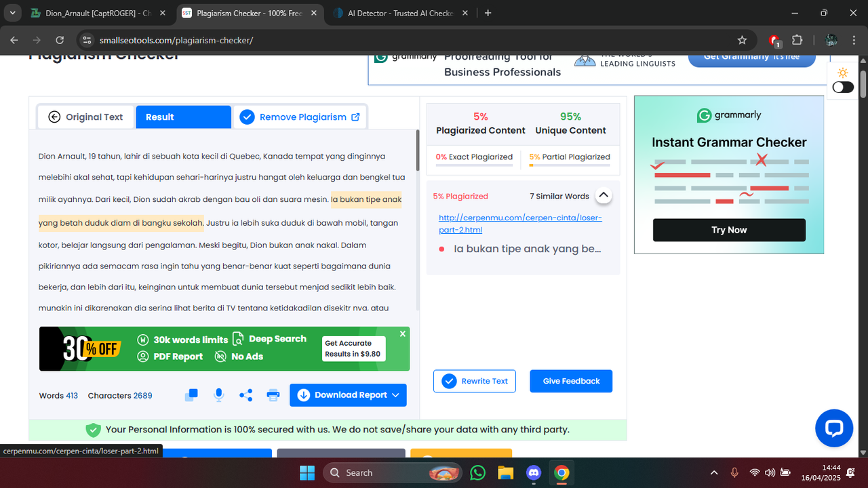
Task: Open WhatsApp from taskbar
Action: [x=478, y=472]
